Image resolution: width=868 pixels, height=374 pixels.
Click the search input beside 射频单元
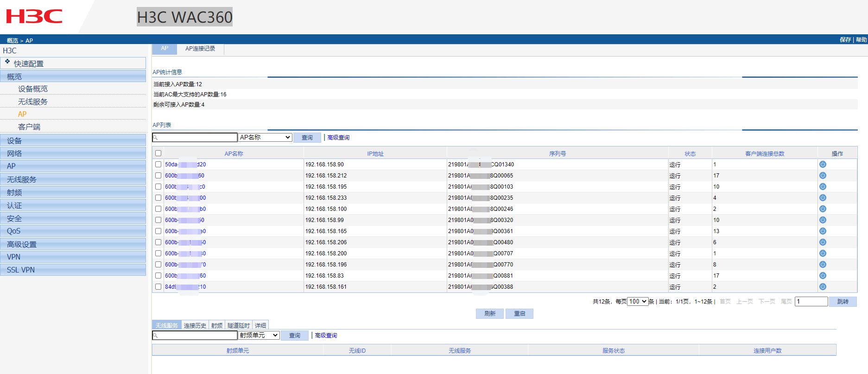pyautogui.click(x=195, y=335)
